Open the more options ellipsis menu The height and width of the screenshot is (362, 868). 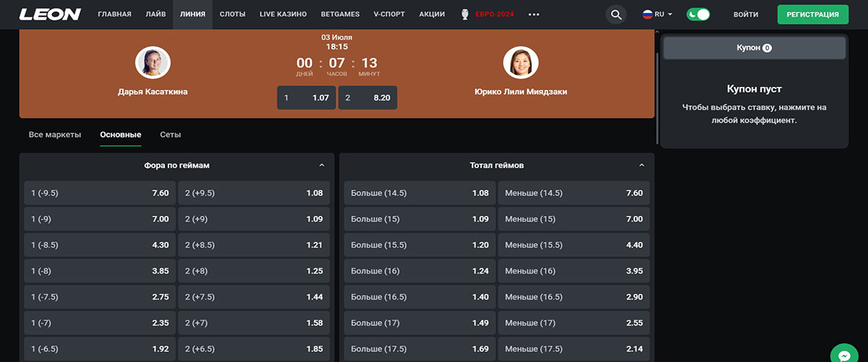pyautogui.click(x=534, y=14)
